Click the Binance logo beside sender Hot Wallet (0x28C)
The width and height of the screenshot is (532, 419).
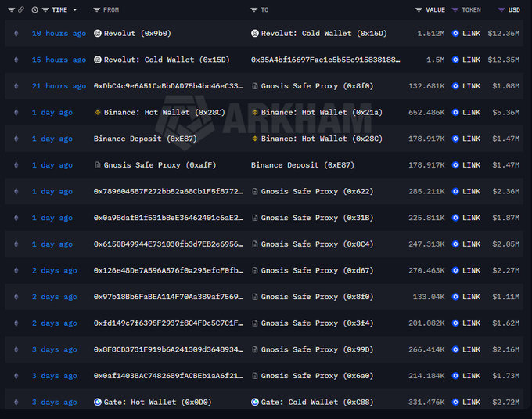[x=98, y=113]
